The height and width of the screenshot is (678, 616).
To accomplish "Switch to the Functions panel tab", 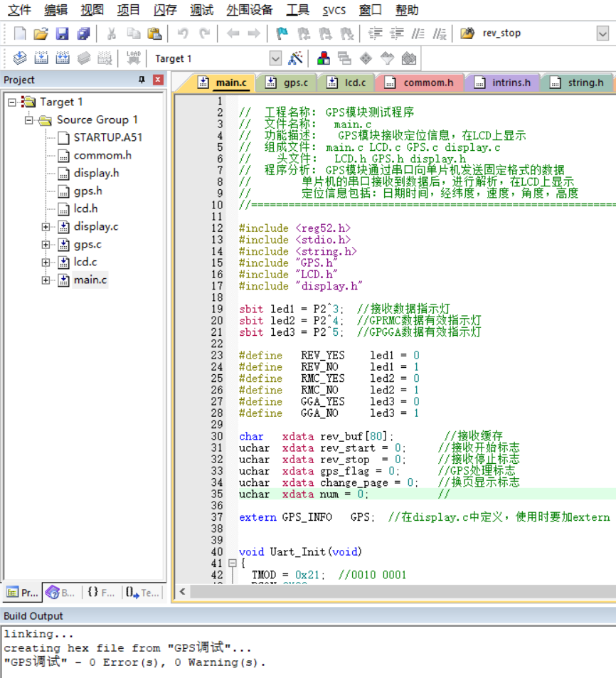I will 101,593.
